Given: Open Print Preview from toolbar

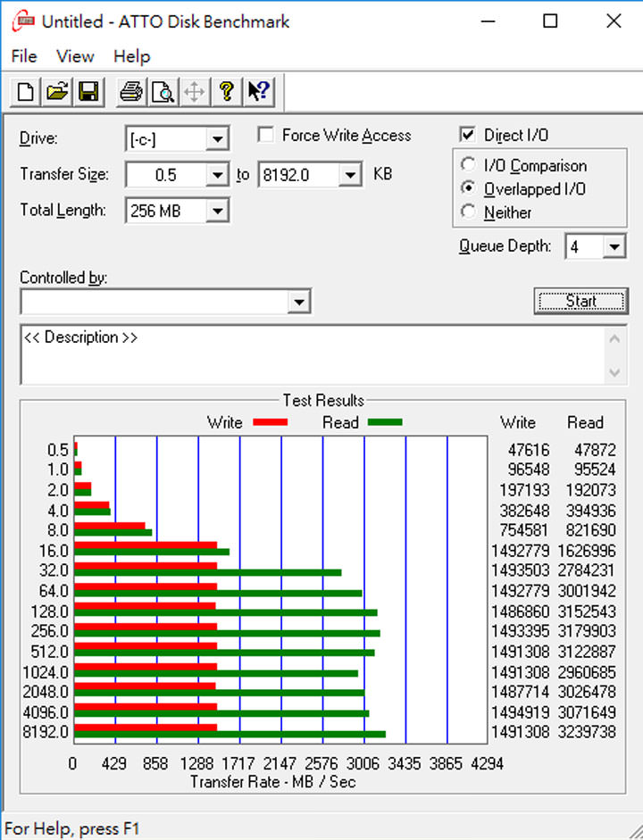Looking at the screenshot, I should click(x=163, y=91).
